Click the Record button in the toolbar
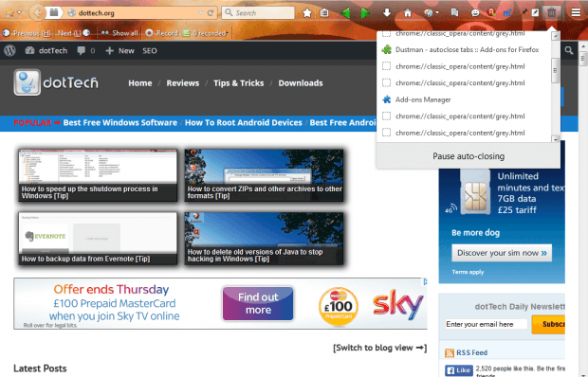 161,33
